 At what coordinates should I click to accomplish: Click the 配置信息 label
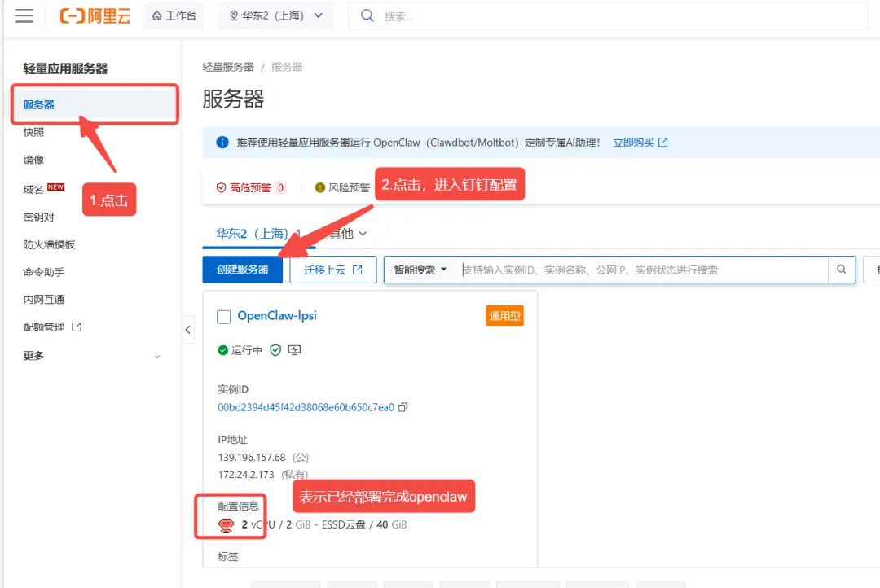(x=239, y=506)
